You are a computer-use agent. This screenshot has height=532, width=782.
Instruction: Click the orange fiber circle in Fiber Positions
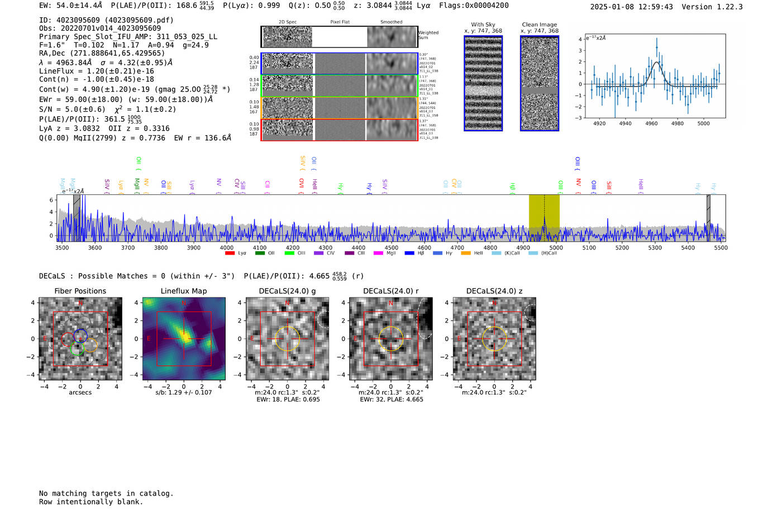click(x=90, y=345)
